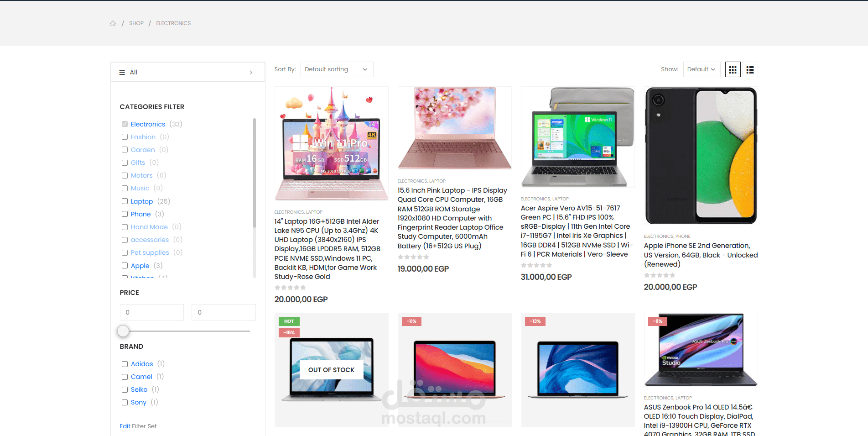Switch to list view layout
The height and width of the screenshot is (436, 868).
click(x=750, y=69)
